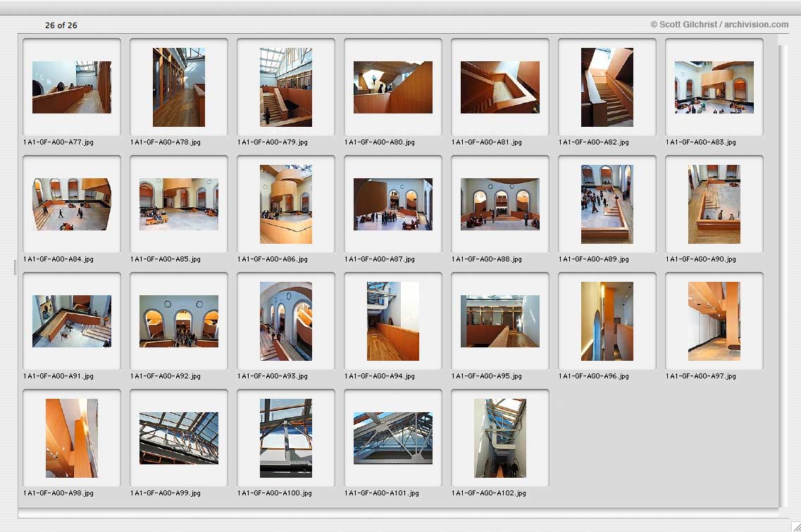Select thumbnail 1A1-GF-AGO-A98.jpg
The image size is (801, 532).
coord(72,438)
